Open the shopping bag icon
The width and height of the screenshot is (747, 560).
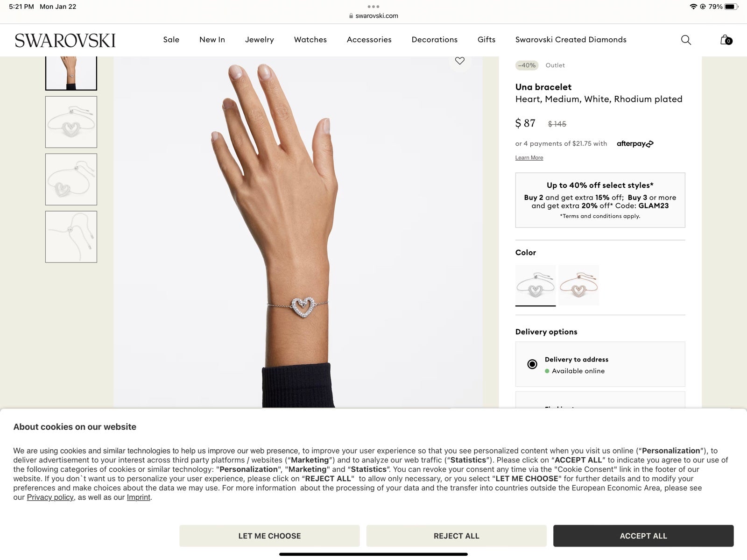(726, 40)
